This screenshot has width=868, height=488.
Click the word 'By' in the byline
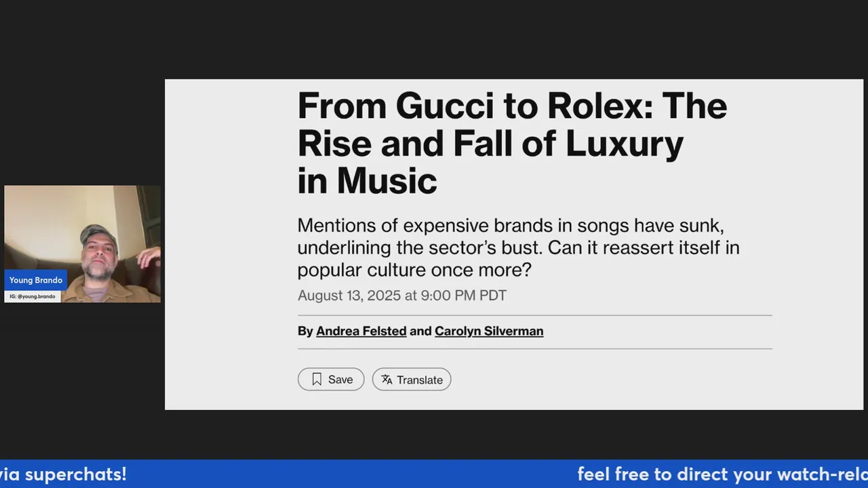coord(305,331)
